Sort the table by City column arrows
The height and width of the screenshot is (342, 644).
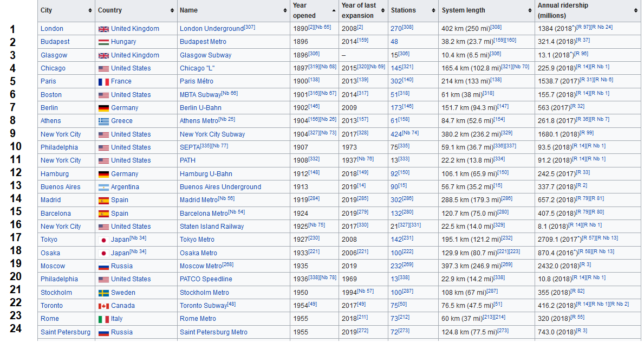(x=90, y=10)
